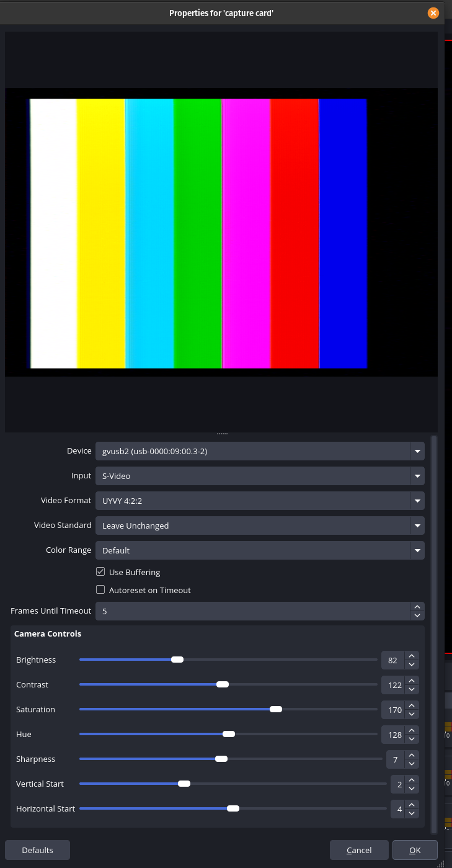Screen dimensions: 452x868
Task: Open the Color Range dropdown
Action: 417,550
